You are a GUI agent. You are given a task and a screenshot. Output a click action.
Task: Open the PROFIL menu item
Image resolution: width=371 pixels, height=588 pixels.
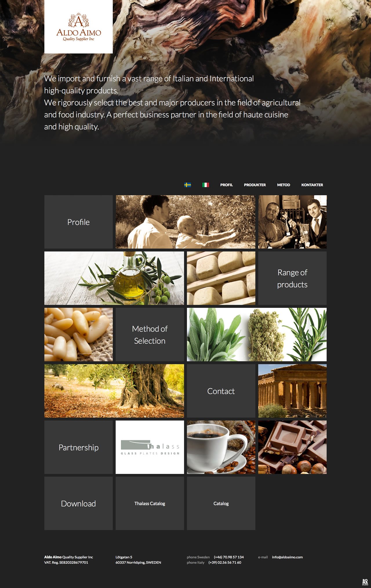(226, 185)
